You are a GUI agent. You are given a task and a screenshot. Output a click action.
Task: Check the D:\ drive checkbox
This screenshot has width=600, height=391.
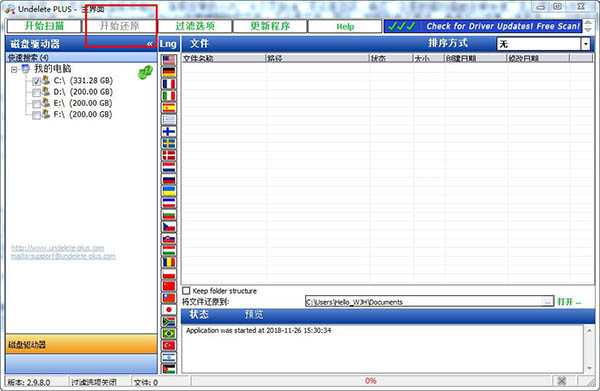36,93
